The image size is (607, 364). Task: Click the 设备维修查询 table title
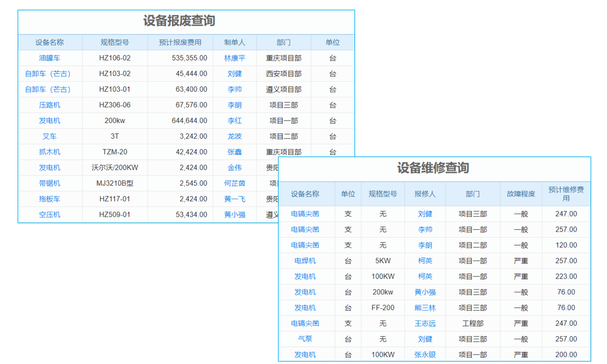434,169
